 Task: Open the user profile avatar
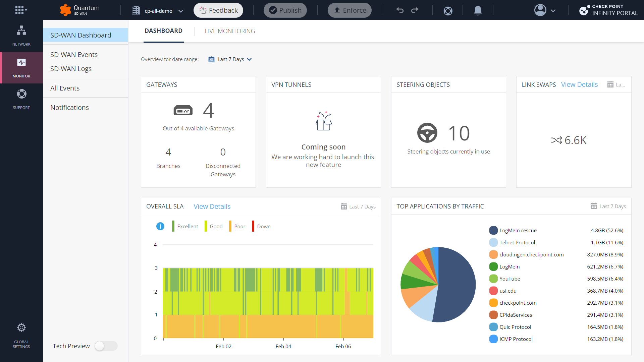pos(540,10)
